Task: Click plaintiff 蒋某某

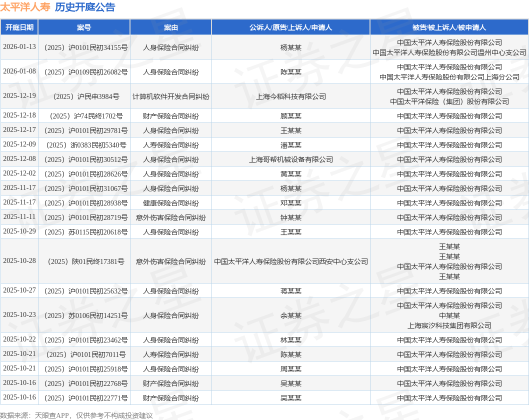Action: (x=291, y=291)
